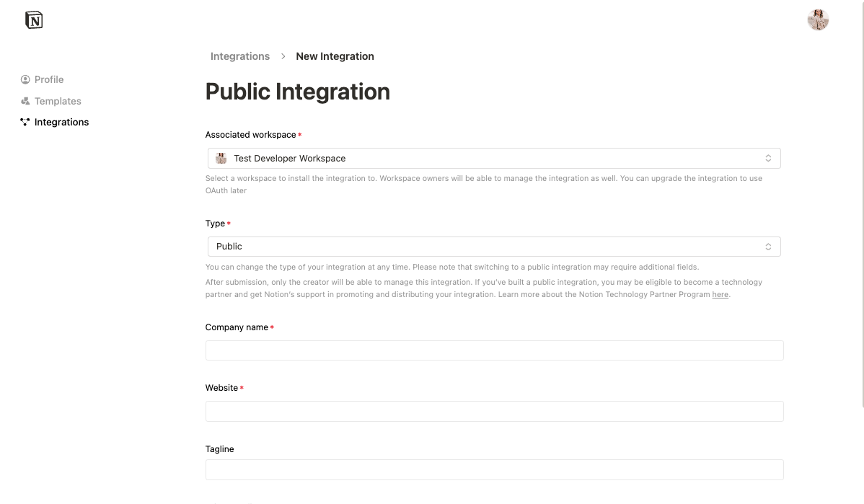Viewport: 864px width, 504px height.
Task: Click the Associated workspace label
Action: (x=251, y=135)
